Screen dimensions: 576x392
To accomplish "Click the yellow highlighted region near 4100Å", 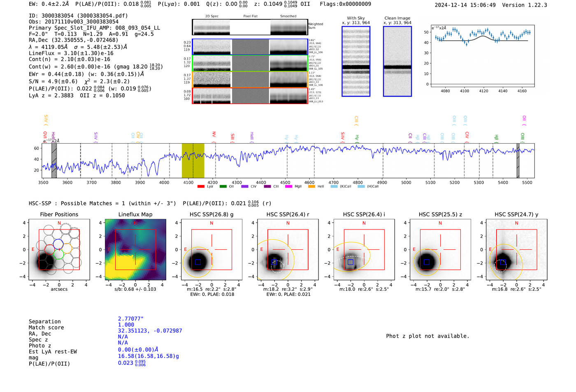I will click(193, 160).
